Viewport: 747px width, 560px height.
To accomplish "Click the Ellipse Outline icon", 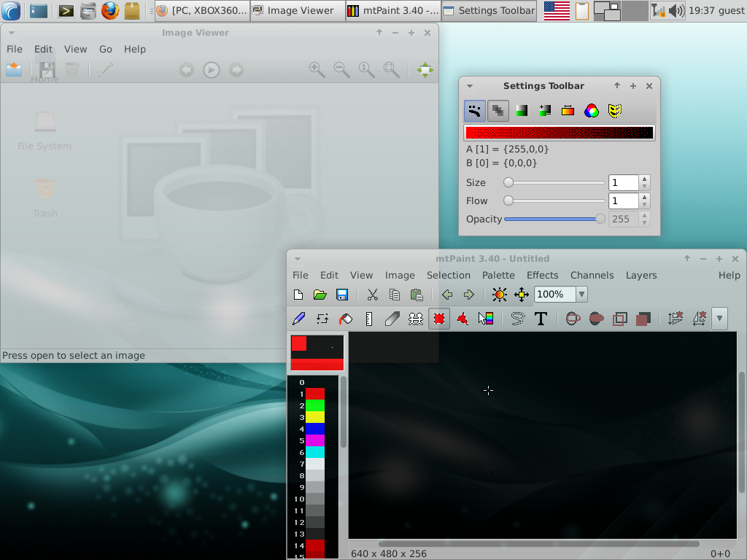I will (573, 319).
